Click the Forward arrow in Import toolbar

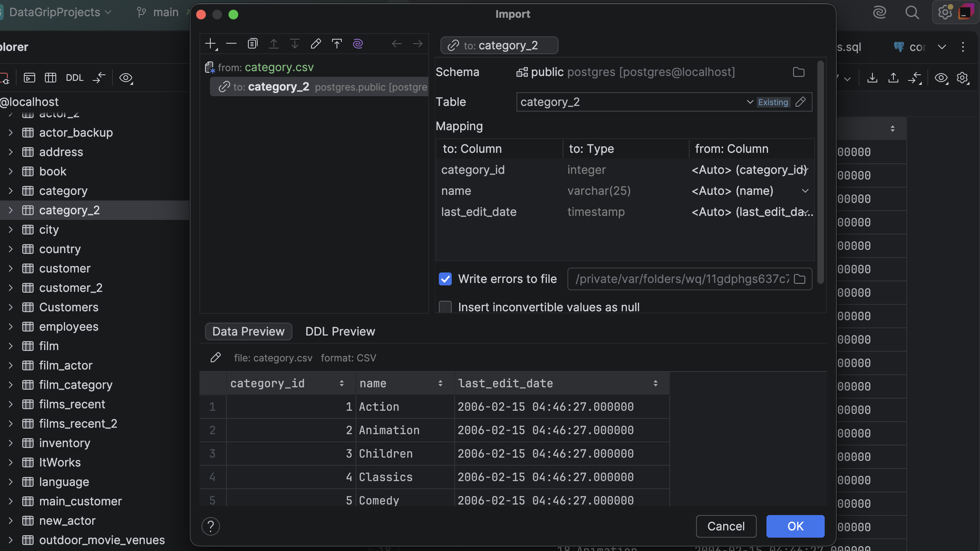(418, 44)
